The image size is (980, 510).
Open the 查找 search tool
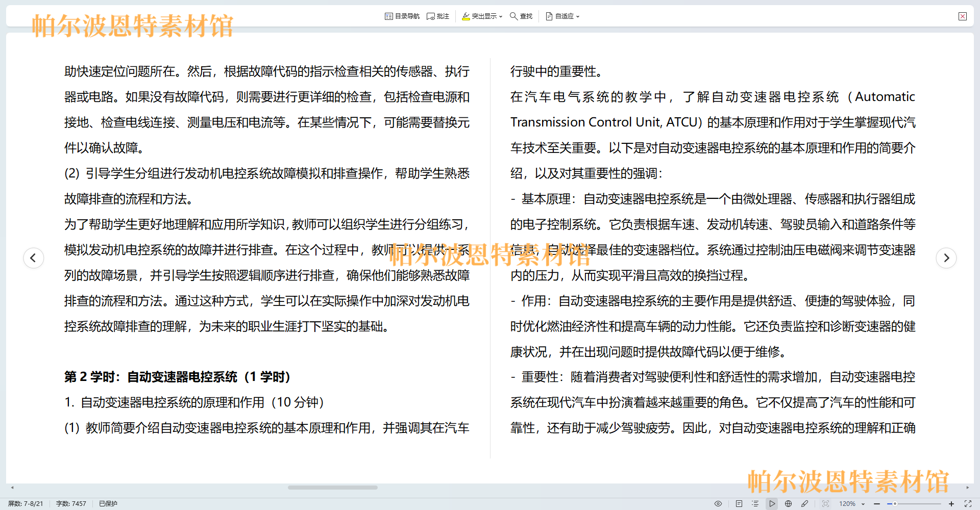coord(521,16)
